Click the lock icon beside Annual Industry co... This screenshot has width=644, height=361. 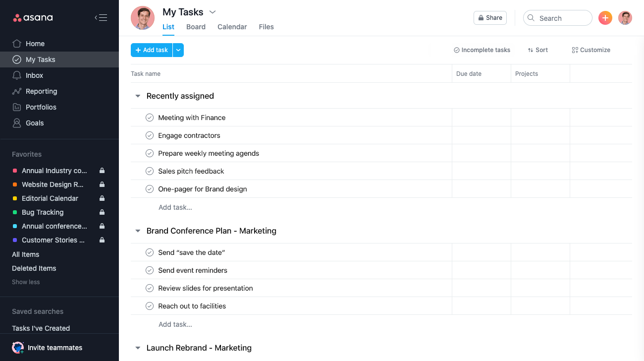102,171
